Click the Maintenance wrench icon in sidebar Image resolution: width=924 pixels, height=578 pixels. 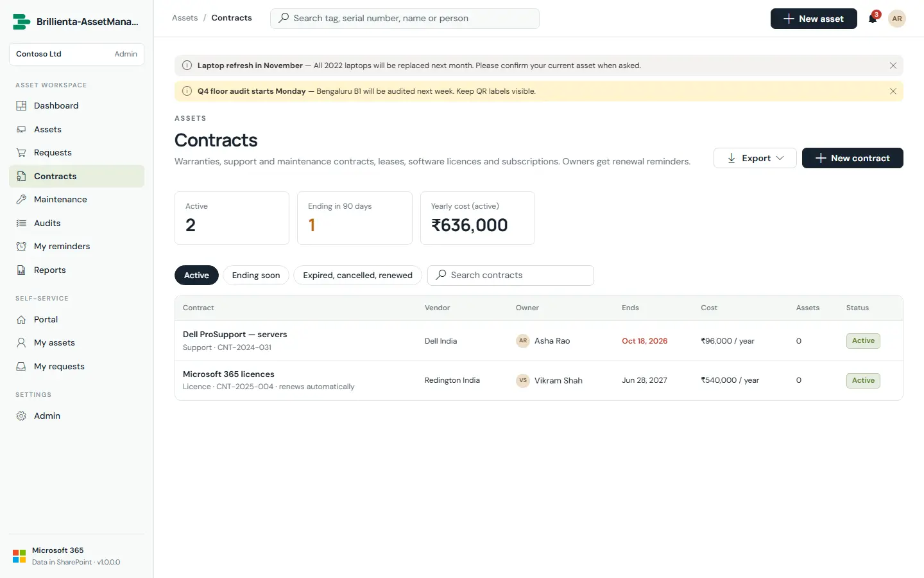pos(21,200)
